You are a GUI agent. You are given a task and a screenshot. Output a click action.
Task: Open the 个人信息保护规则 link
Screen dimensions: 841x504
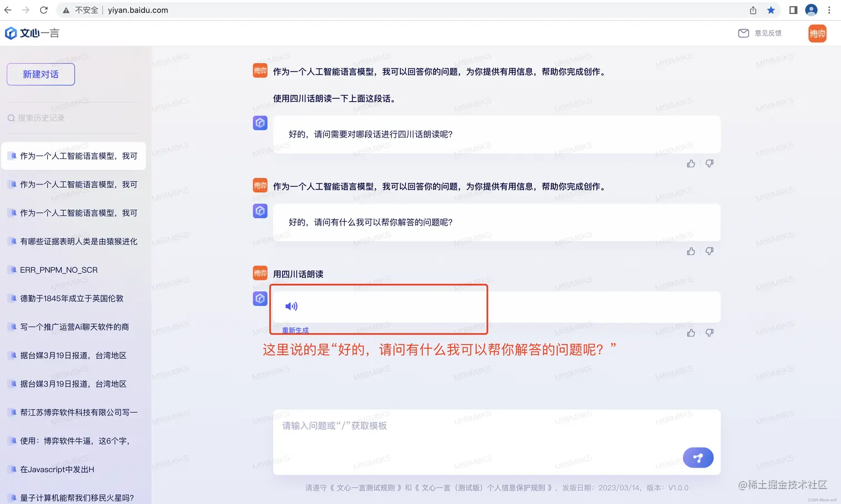(484, 488)
